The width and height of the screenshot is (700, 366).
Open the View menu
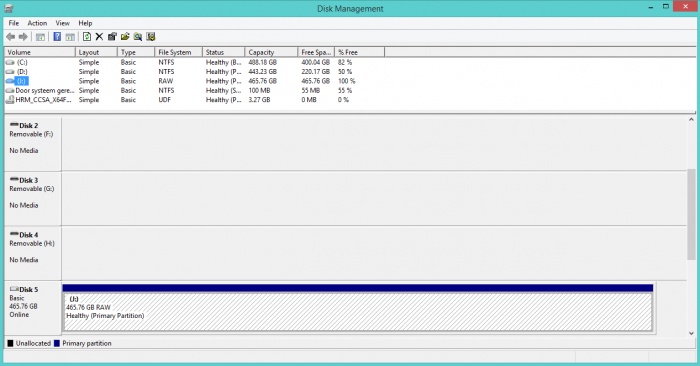pos(62,23)
